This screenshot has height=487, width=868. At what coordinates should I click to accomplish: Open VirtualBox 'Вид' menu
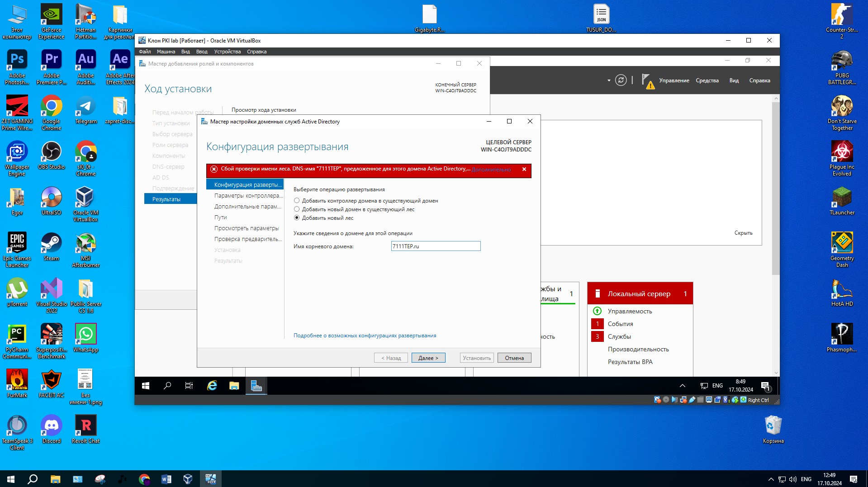click(x=185, y=52)
